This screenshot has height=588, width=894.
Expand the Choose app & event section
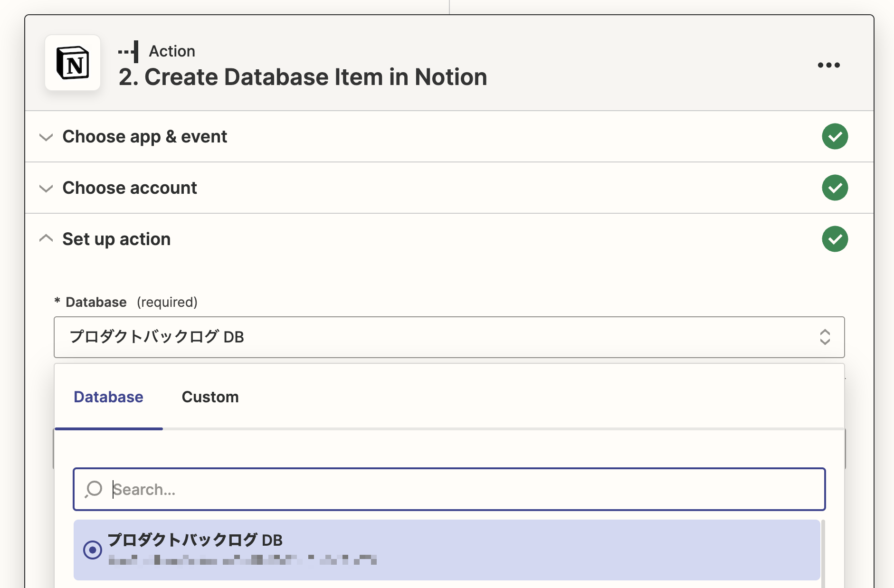click(x=46, y=137)
